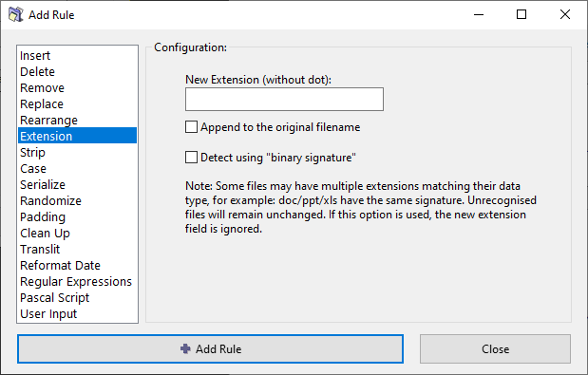Close the dialog with the title bar X

coord(565,14)
